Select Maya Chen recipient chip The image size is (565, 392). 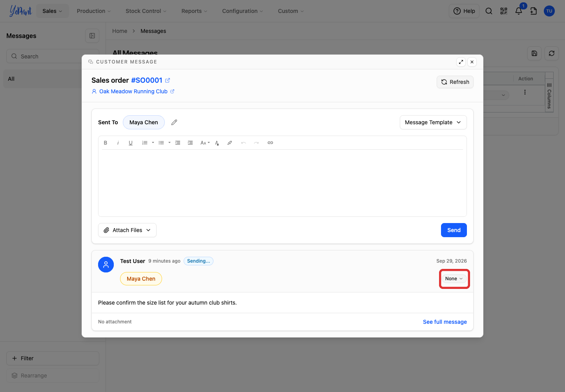coord(144,122)
